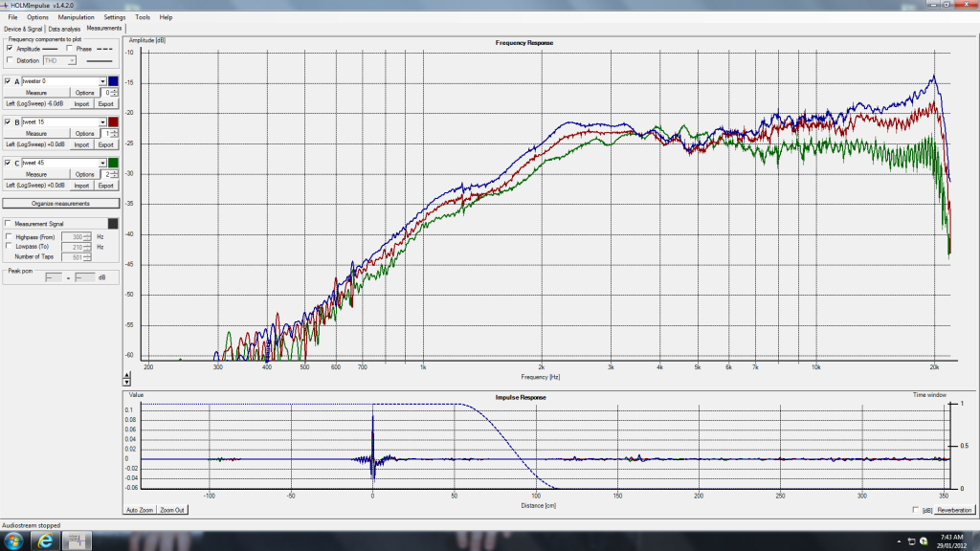Image resolution: width=980 pixels, height=551 pixels.
Task: Import data into measurement B
Action: [82, 144]
